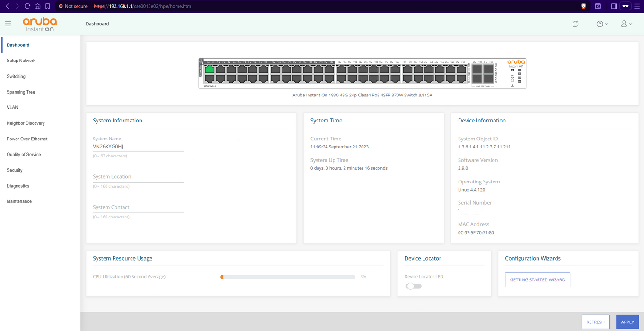This screenshot has width=644, height=331.
Task: Click the private window sunglasses icon
Action: pos(626,6)
